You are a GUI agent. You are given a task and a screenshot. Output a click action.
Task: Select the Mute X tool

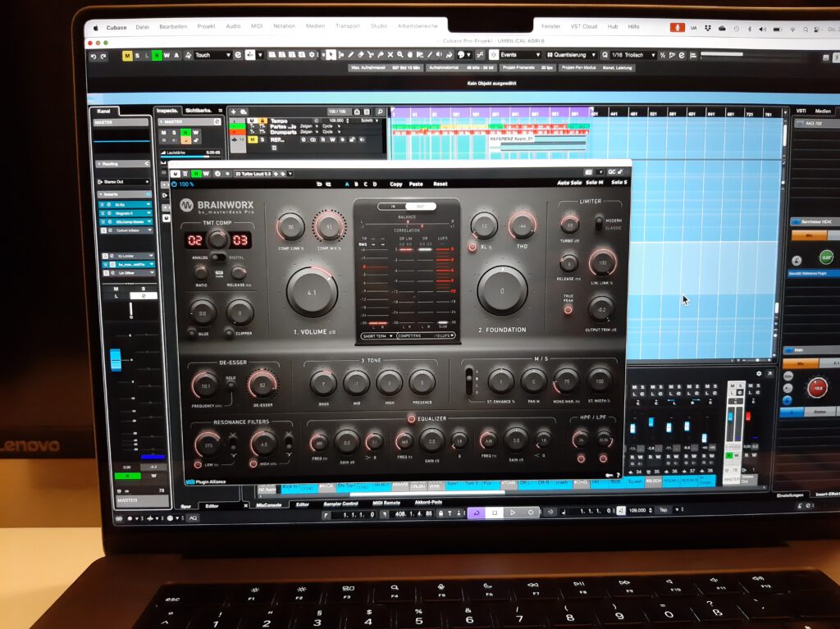[x=390, y=55]
